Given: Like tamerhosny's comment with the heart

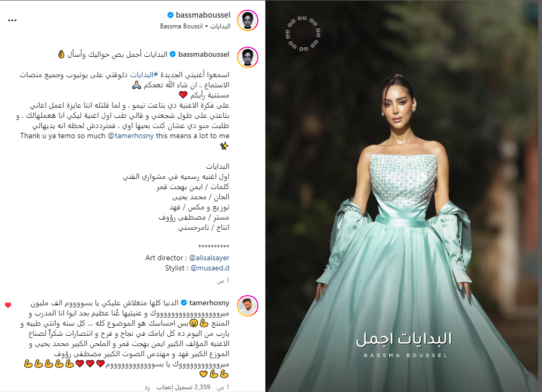Looking at the screenshot, I should point(8,305).
